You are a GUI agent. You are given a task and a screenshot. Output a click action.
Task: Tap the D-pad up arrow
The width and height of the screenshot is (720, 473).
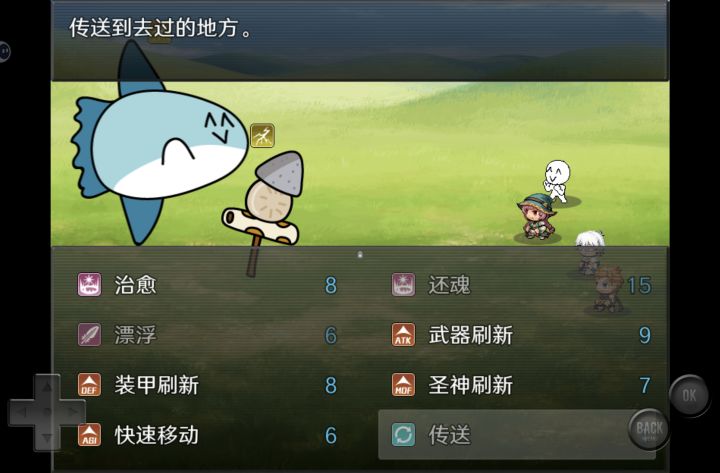click(x=47, y=388)
